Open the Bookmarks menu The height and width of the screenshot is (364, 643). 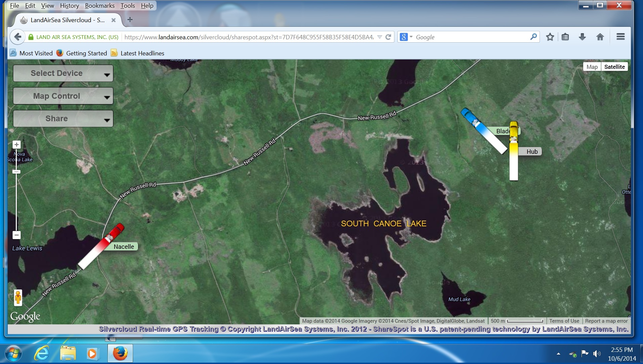tap(100, 5)
